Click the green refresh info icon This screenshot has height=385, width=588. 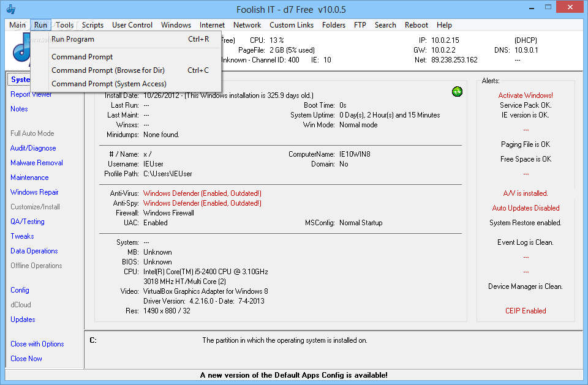click(457, 91)
